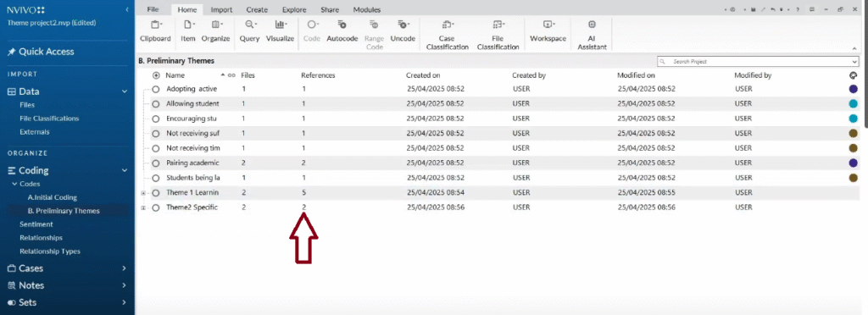Image resolution: width=868 pixels, height=315 pixels.
Task: Open Relationship Types in the sidebar
Action: pos(50,251)
